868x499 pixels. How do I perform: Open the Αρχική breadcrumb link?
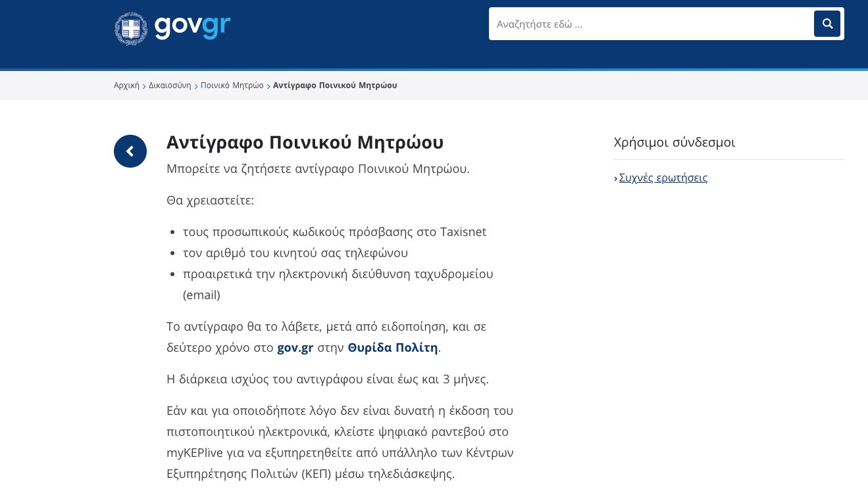(x=126, y=85)
